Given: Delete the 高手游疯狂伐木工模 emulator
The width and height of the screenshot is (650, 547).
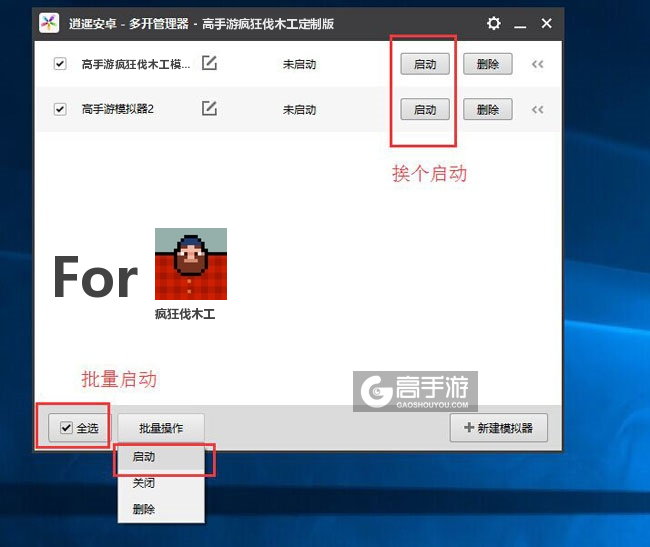Looking at the screenshot, I should pyautogui.click(x=488, y=64).
